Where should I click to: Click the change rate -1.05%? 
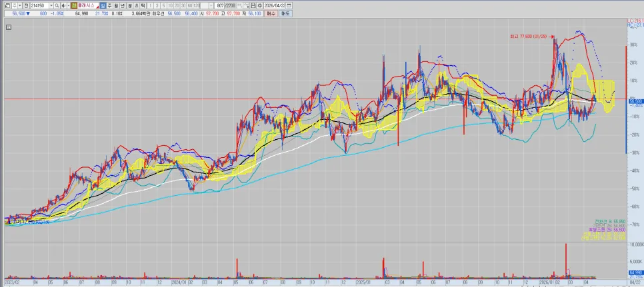click(57, 13)
